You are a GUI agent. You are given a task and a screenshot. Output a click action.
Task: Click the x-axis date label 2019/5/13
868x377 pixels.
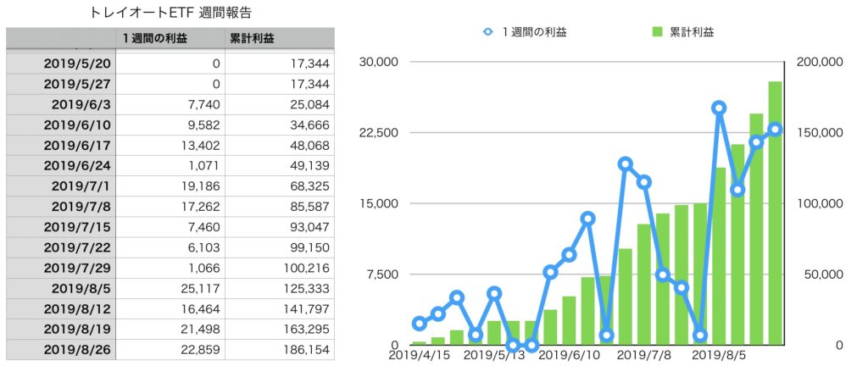coord(494,355)
